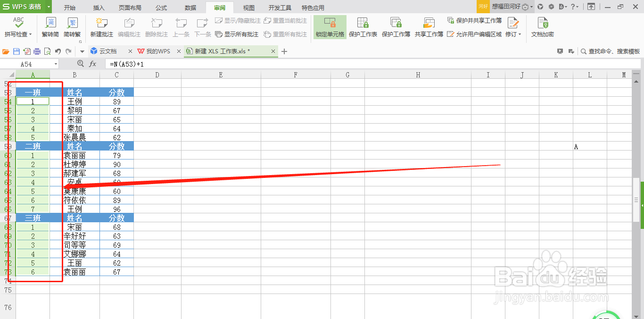This screenshot has height=319, width=644.
Task: Click the open folder icon in quick toolbar
Action: [x=6, y=51]
